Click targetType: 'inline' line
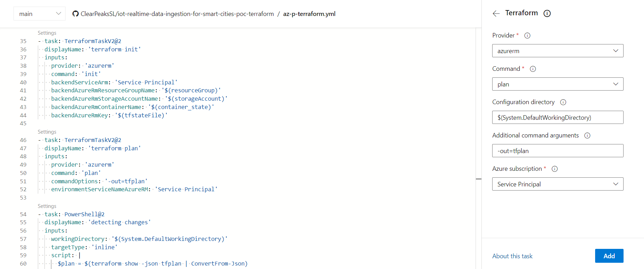The height and width of the screenshot is (269, 644). pyautogui.click(x=84, y=247)
